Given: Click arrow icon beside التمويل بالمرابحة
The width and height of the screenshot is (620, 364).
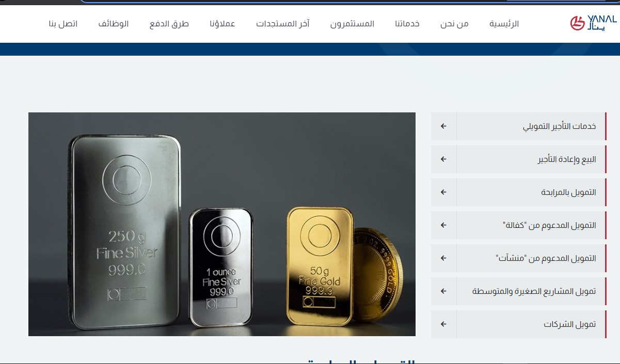Looking at the screenshot, I should click(443, 192).
